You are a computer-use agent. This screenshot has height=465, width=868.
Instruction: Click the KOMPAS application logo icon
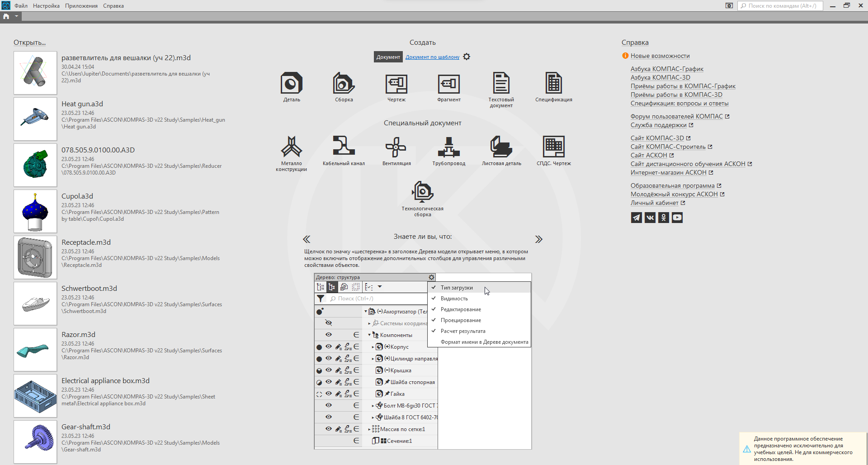(6, 5)
